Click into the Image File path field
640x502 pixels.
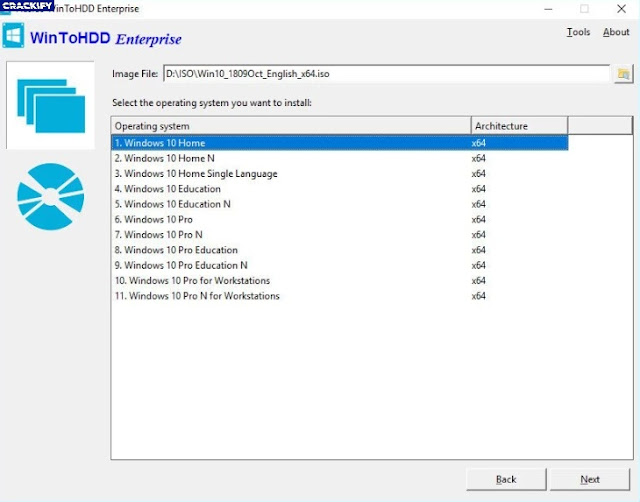click(386, 74)
